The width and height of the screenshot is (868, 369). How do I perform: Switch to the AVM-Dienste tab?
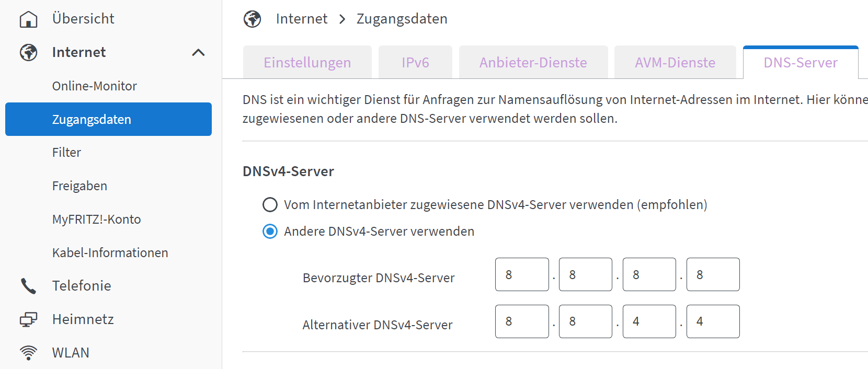coord(675,62)
